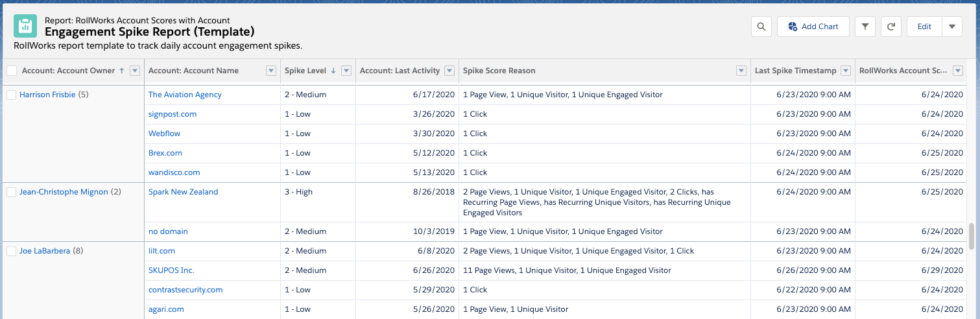Select the 8/26/2018 last activity cell
This screenshot has height=319, width=980.
coord(407,202)
